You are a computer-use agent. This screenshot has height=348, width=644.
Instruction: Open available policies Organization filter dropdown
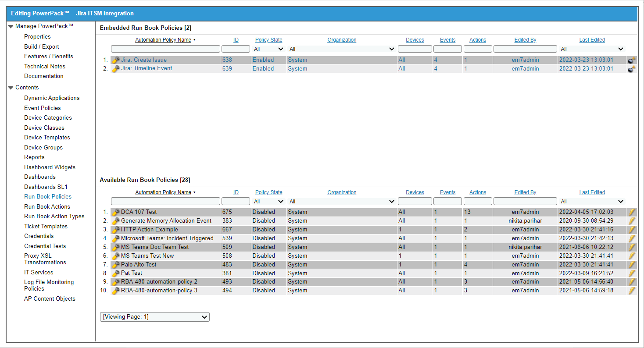tap(342, 202)
